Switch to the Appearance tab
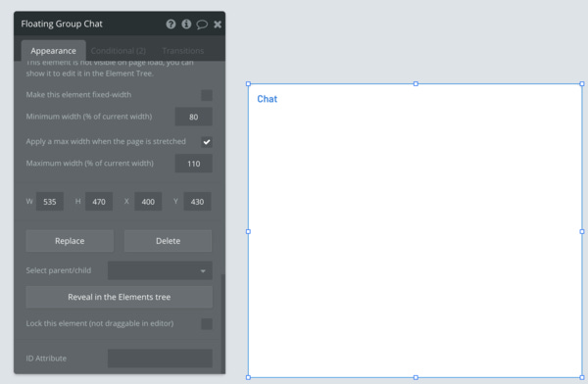 click(53, 51)
